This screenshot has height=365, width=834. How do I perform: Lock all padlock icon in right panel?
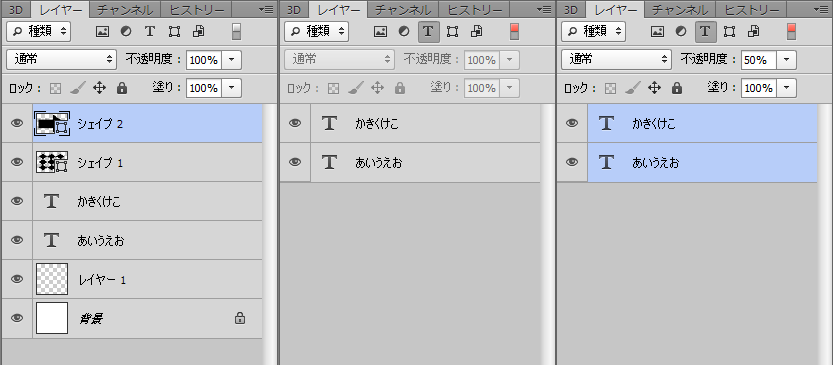tap(677, 88)
